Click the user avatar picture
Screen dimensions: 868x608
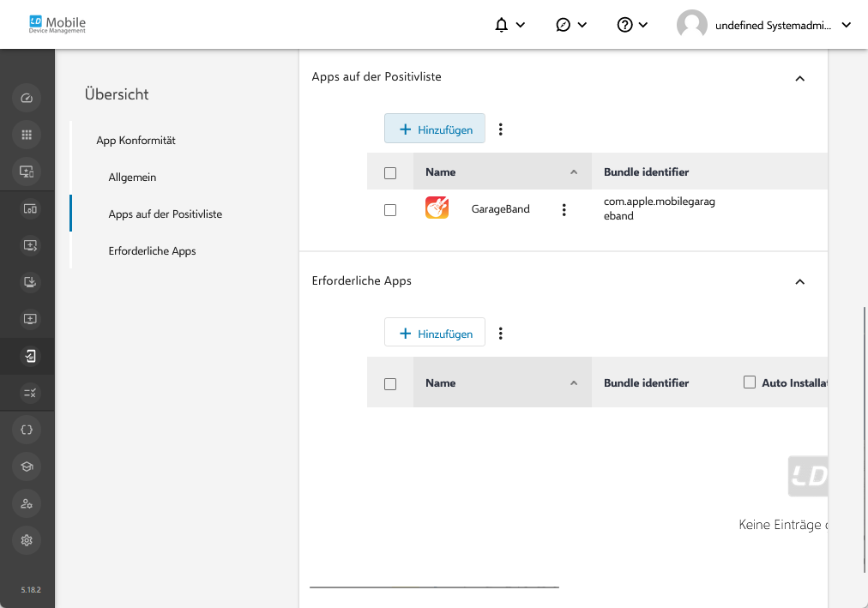point(692,25)
